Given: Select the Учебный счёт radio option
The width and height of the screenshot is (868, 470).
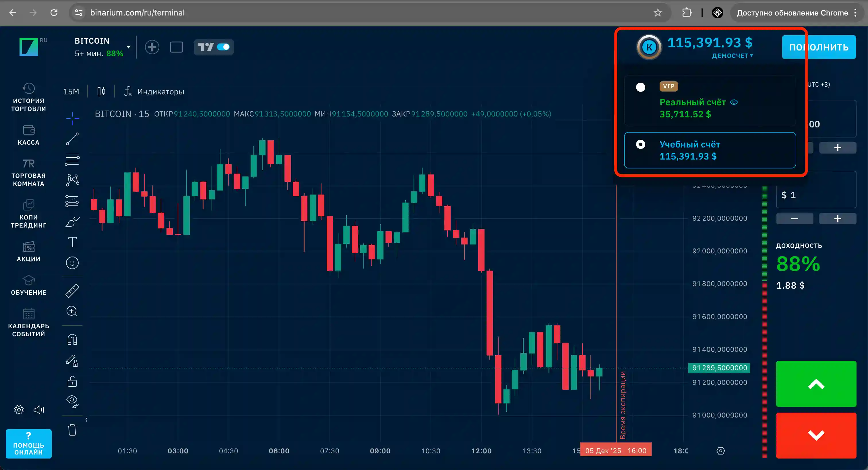Looking at the screenshot, I should tap(640, 145).
